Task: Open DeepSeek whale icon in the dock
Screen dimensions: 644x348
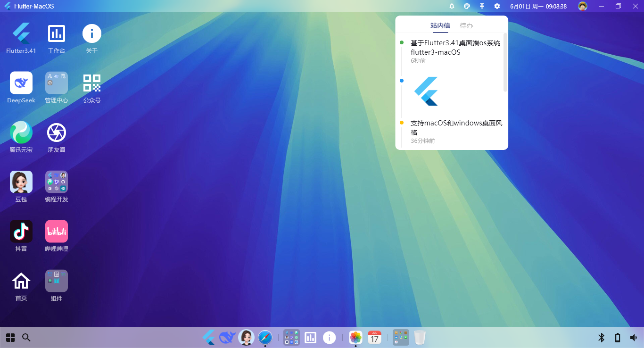Action: (x=228, y=337)
